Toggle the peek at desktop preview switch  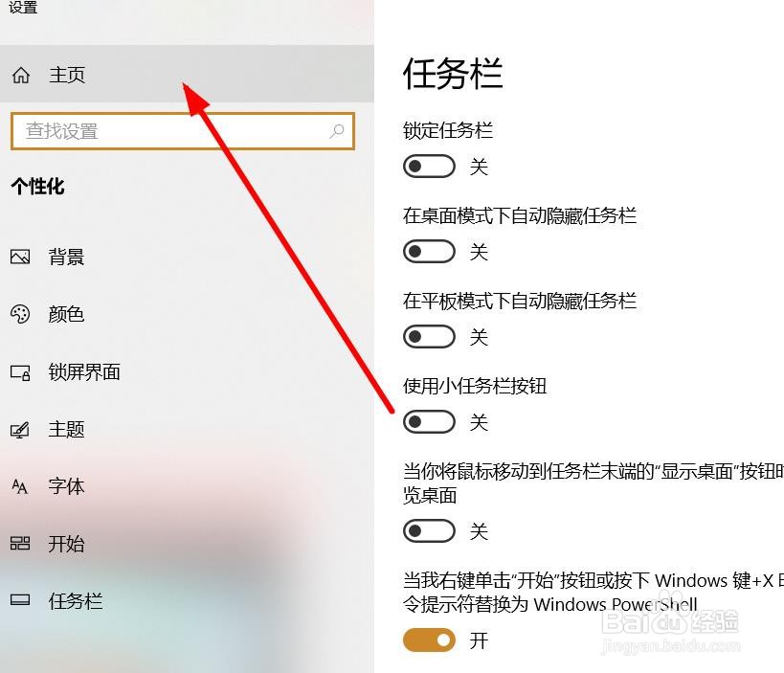[x=429, y=530]
